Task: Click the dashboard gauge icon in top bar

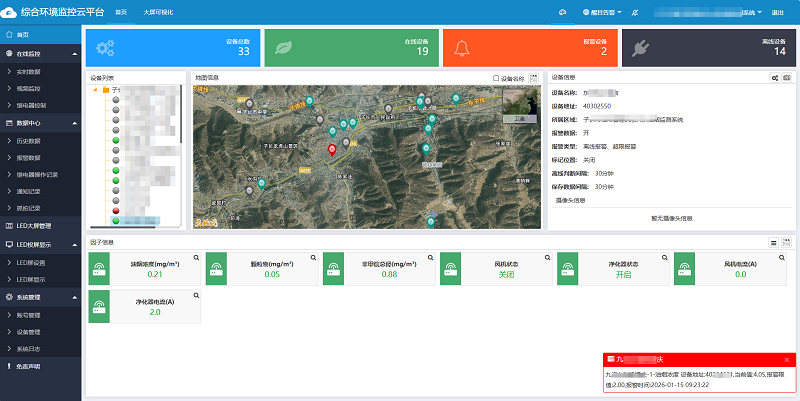Action: pyautogui.click(x=563, y=12)
